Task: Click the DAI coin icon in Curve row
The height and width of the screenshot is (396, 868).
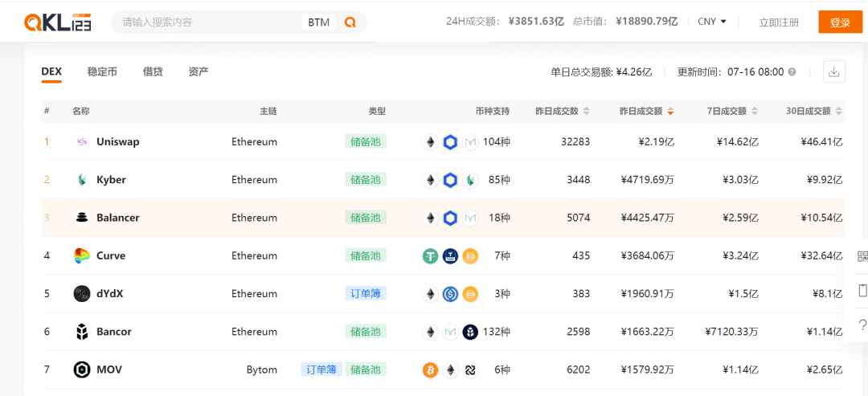Action: click(470, 255)
